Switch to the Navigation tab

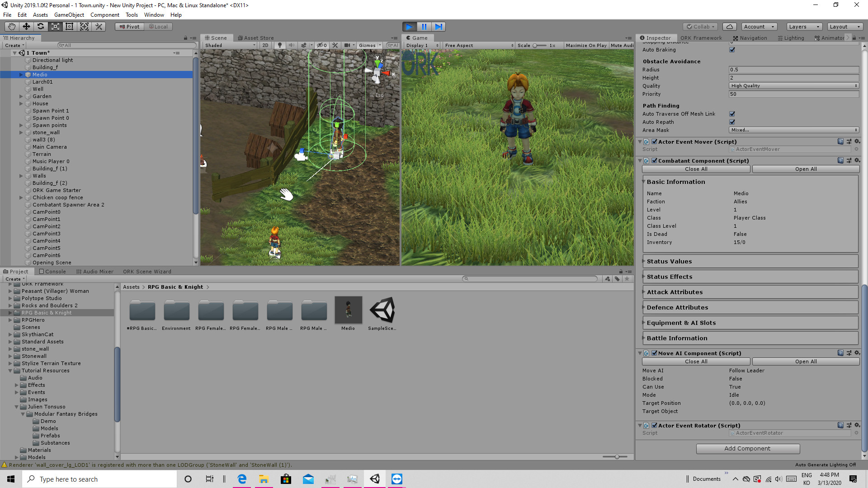point(750,38)
